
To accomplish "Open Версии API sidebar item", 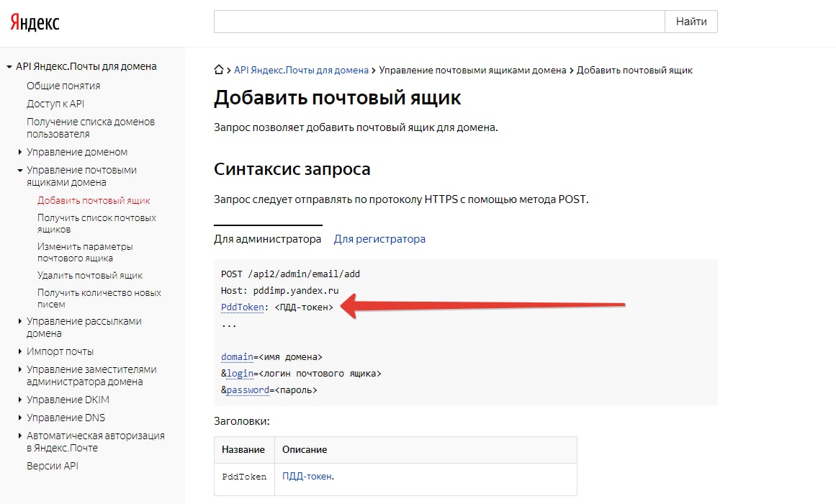I will (53, 466).
